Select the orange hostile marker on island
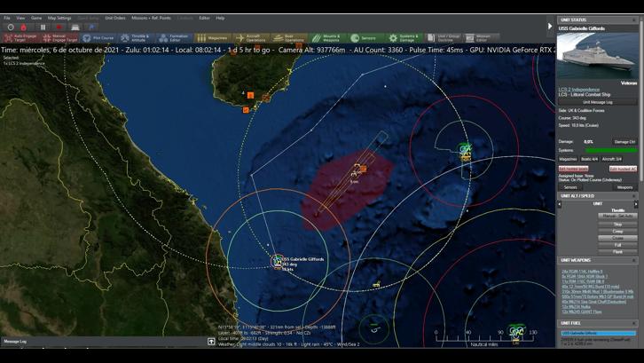The image size is (644, 363). pos(250,95)
